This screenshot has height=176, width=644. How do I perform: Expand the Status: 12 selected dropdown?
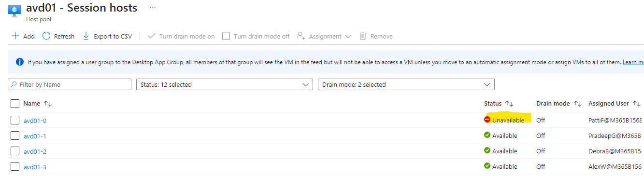(224, 84)
